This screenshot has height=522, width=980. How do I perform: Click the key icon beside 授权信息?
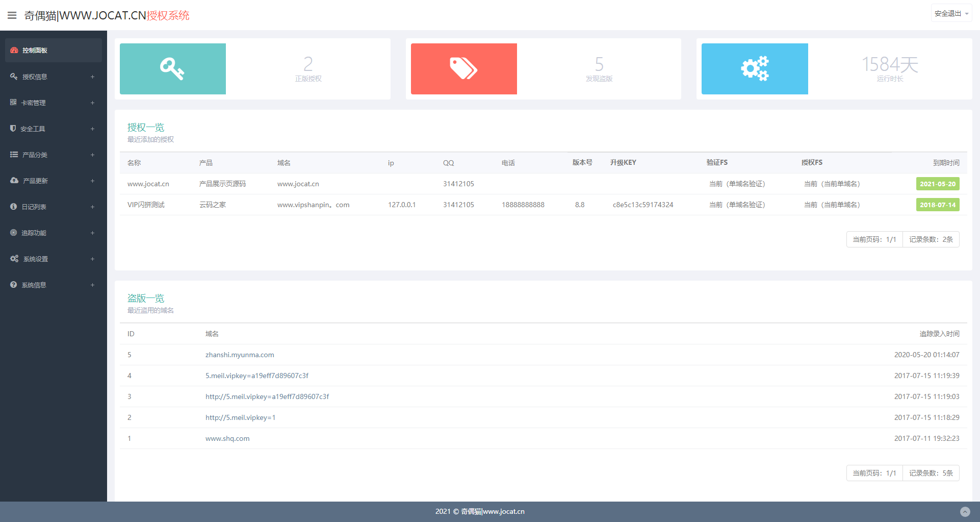click(x=14, y=76)
